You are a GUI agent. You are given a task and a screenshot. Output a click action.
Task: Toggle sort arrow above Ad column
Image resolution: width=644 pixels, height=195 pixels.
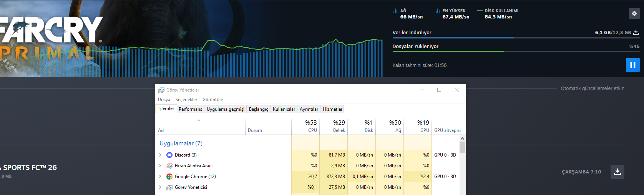pos(199,120)
